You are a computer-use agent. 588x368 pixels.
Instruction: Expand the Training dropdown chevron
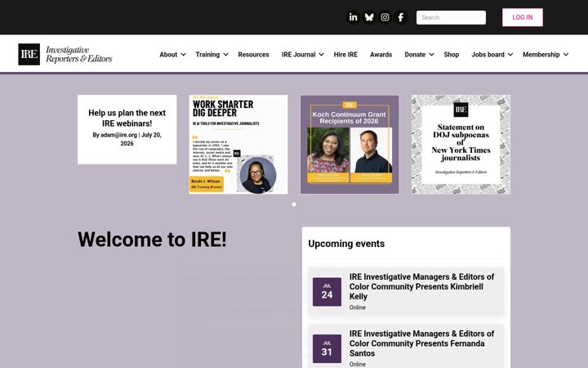coord(225,55)
